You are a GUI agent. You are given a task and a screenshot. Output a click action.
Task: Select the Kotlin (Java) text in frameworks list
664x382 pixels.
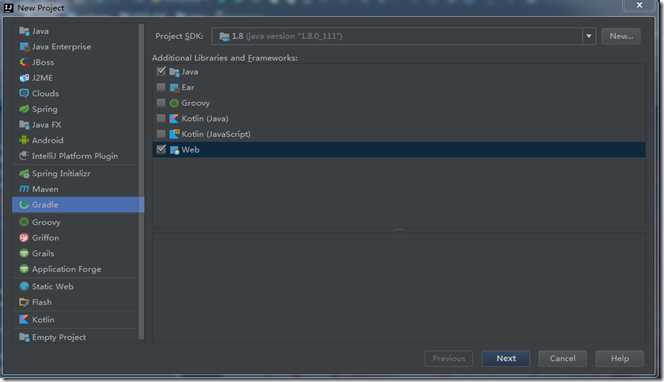(205, 119)
